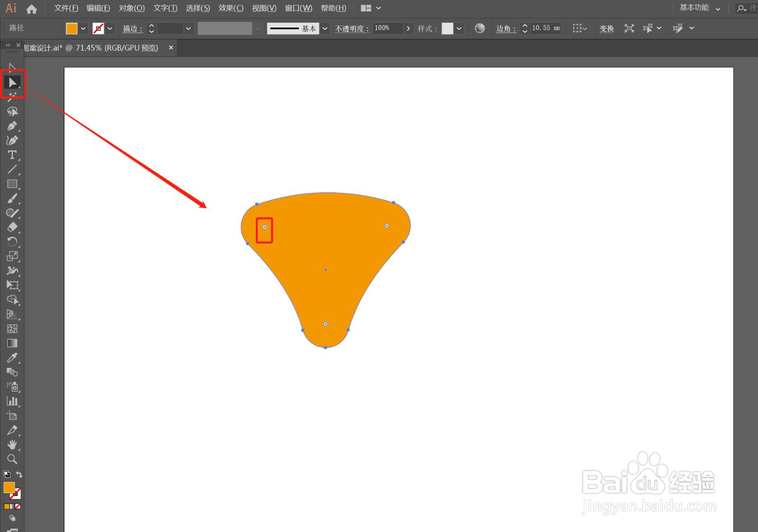Select the Perspective Grid tool

tap(12, 314)
